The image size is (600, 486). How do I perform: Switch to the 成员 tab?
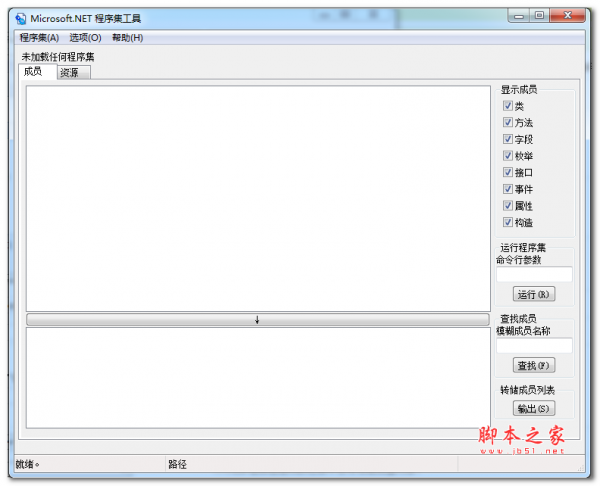(x=38, y=72)
